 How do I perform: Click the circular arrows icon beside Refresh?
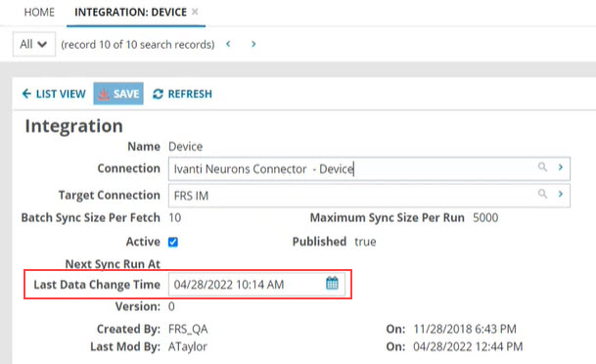point(158,94)
